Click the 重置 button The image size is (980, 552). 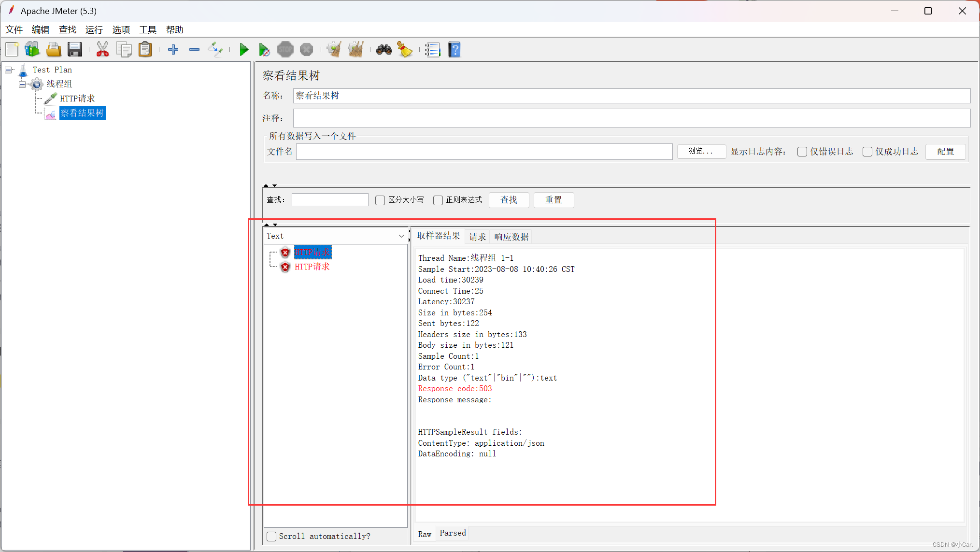coord(554,200)
